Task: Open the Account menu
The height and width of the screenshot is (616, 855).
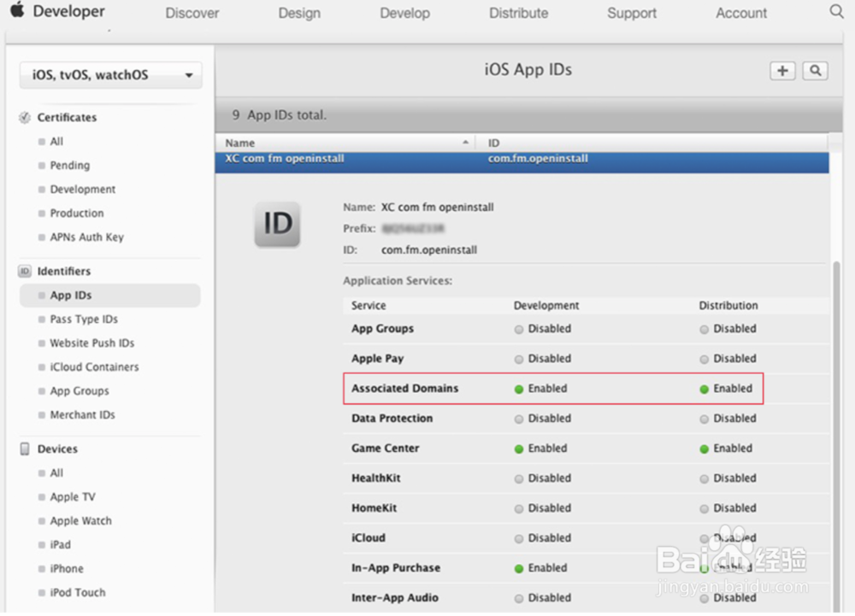Action: coord(741,13)
